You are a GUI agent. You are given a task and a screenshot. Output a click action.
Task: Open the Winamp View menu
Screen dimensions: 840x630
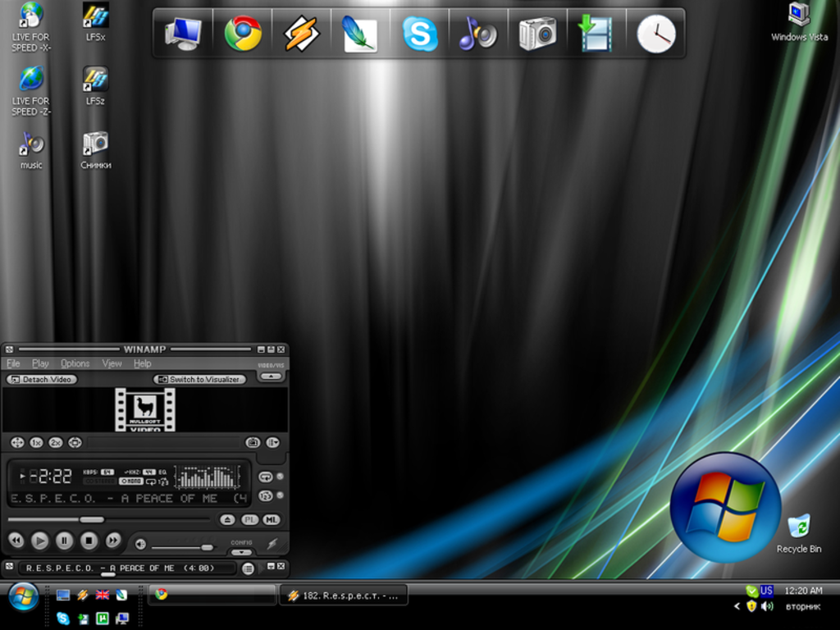[112, 363]
